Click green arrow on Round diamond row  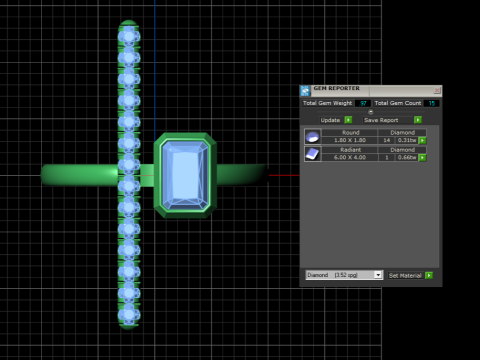(x=422, y=141)
